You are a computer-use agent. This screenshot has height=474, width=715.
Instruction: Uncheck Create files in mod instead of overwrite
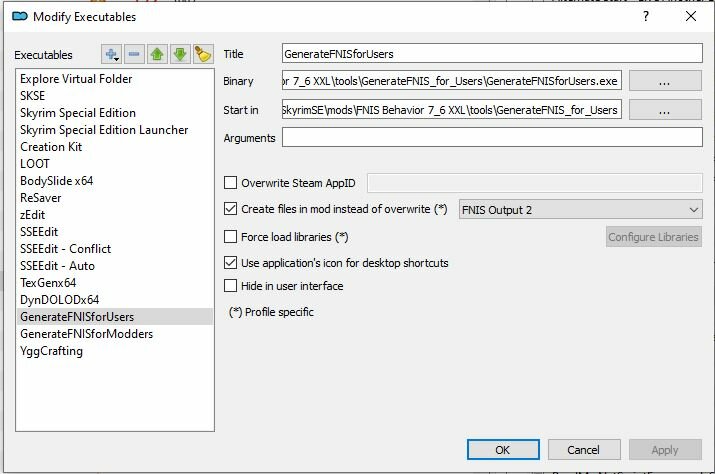(231, 209)
